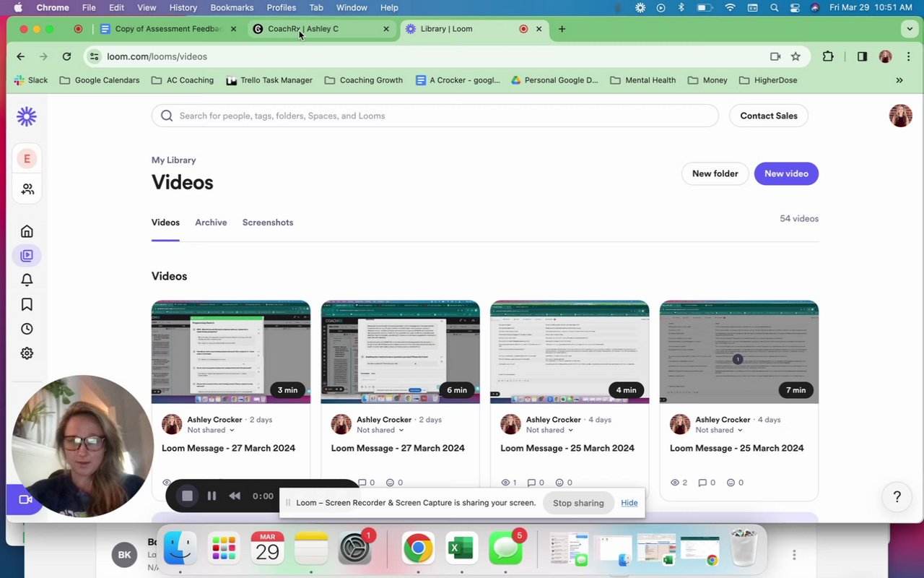
Task: Open the 3 min video thumbnail
Action: point(231,352)
